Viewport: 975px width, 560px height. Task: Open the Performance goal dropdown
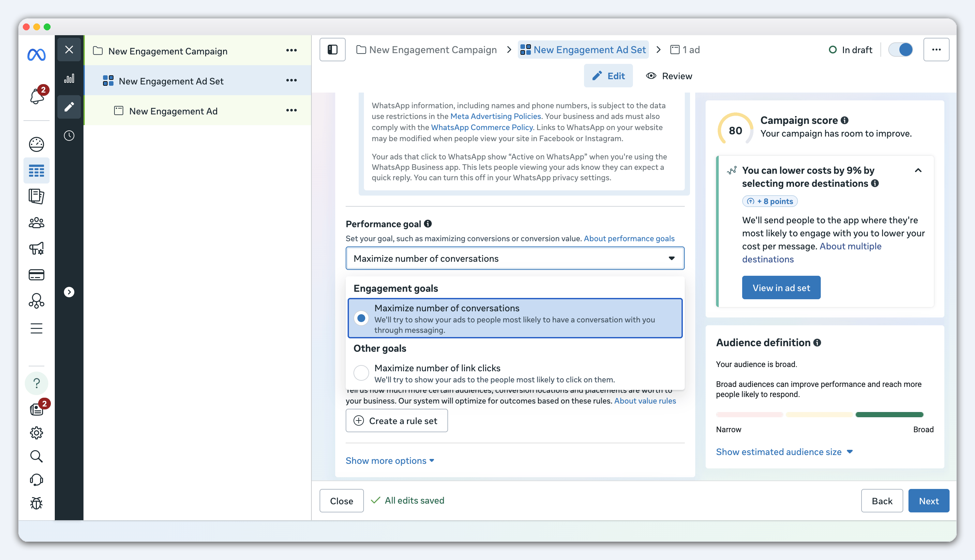pos(515,258)
